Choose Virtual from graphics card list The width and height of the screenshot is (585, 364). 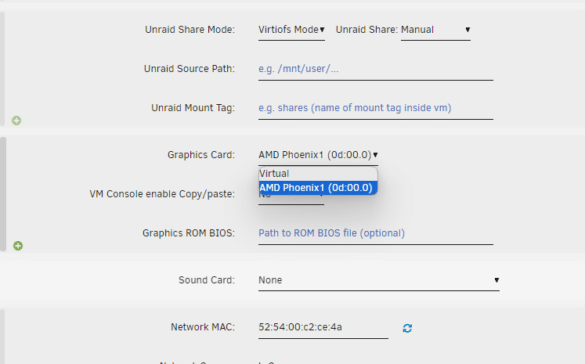click(318, 174)
